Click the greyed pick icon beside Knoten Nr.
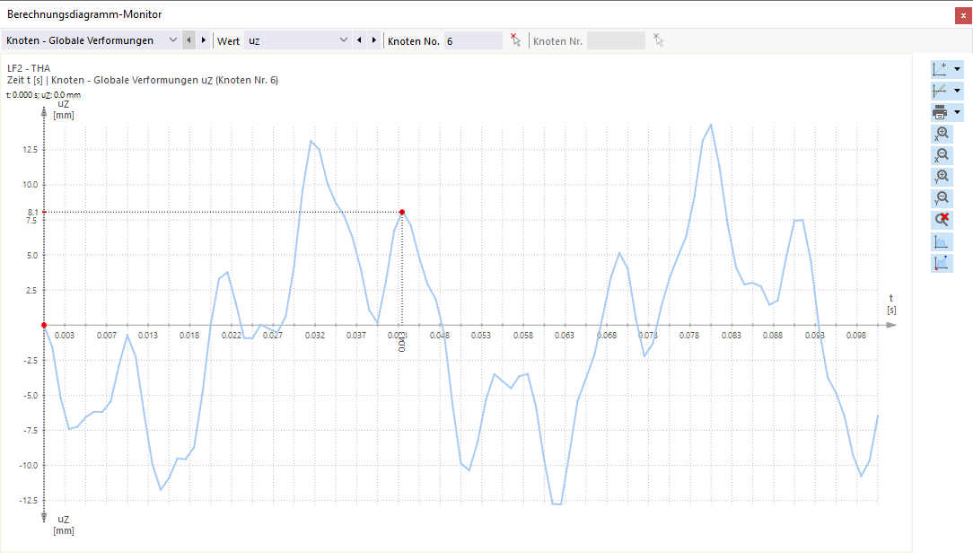973x560 pixels. 658,40
